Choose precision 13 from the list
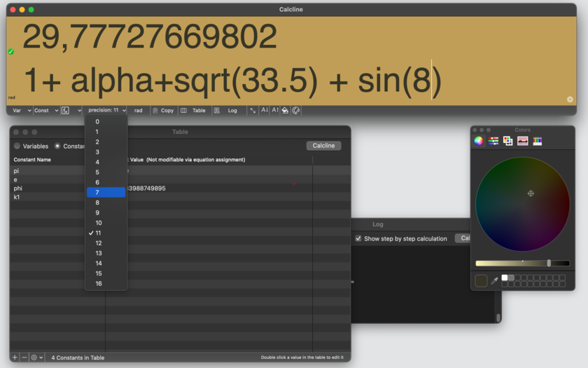The image size is (588, 368). [106, 253]
